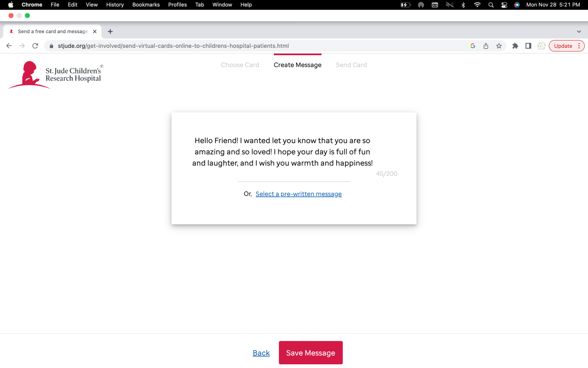Click the Wi-Fi status icon
Screen dimensions: 588x368
pyautogui.click(x=477, y=5)
